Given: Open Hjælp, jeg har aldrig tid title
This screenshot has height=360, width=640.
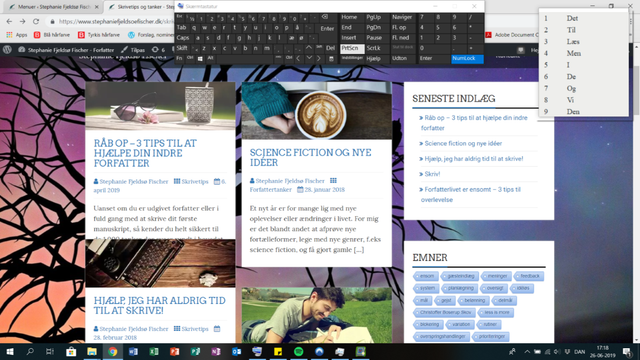Looking at the screenshot, I should pos(160,305).
